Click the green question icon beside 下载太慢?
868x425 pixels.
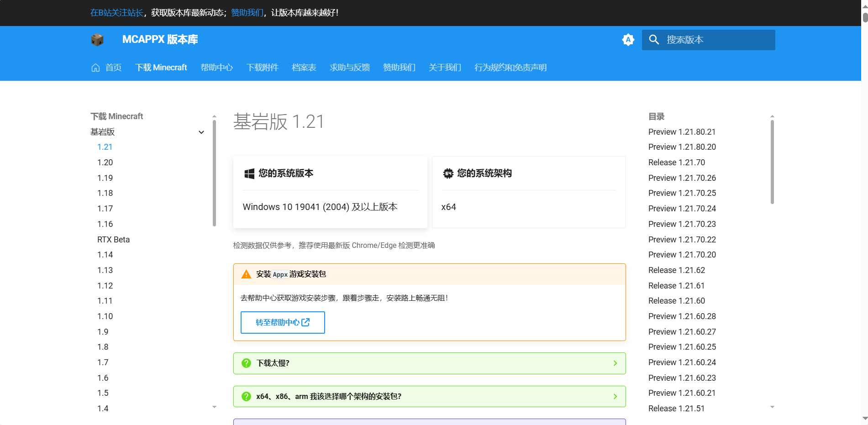246,363
